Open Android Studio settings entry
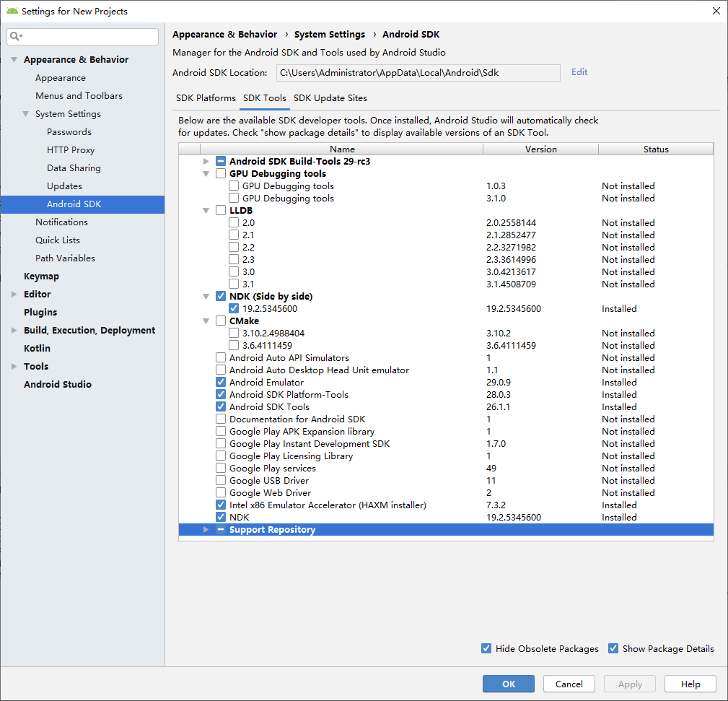Image resolution: width=728 pixels, height=701 pixels. 58,384
